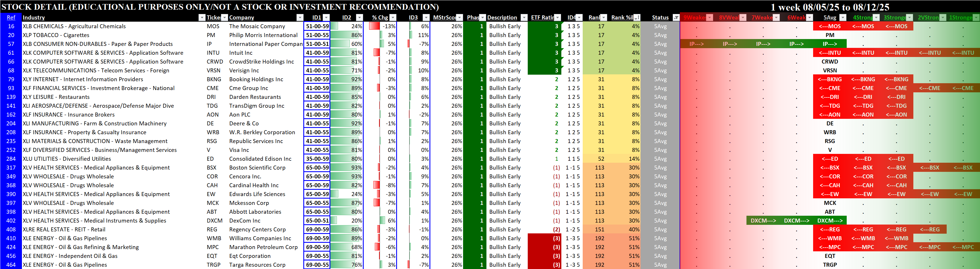This screenshot has height=269, width=980.
Task: Select Ref number 16 cell
Action: pos(11,26)
